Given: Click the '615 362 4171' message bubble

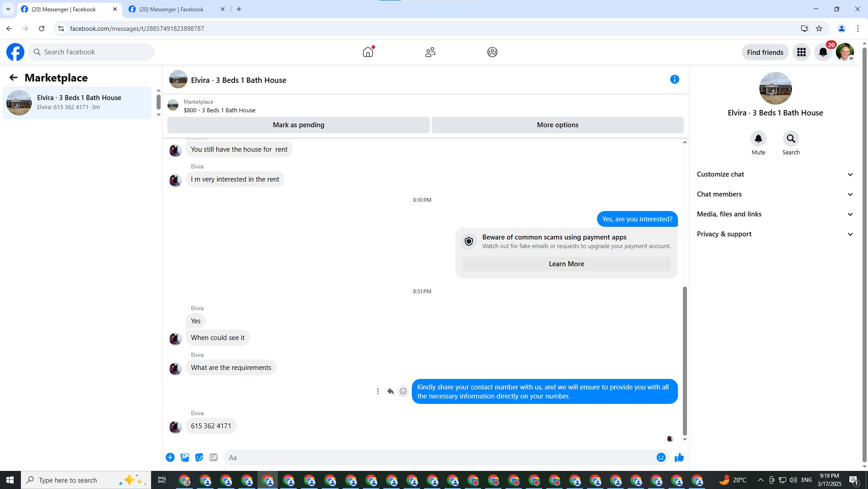Looking at the screenshot, I should pyautogui.click(x=211, y=426).
